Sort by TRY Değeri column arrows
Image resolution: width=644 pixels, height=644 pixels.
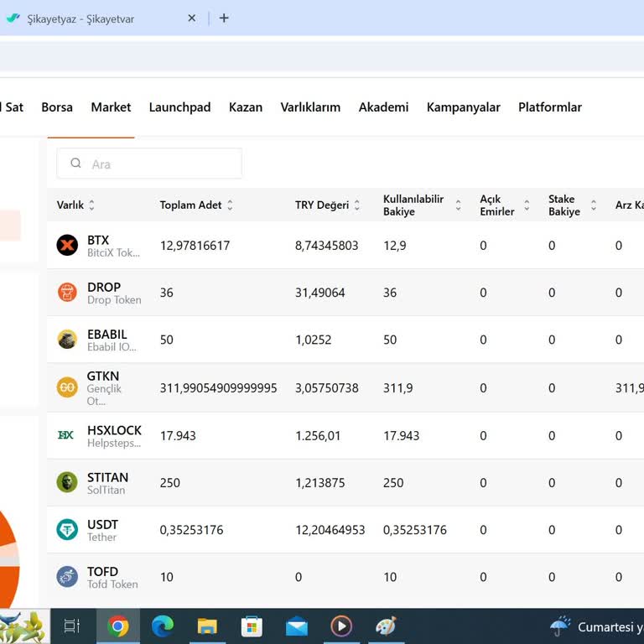[357, 205]
